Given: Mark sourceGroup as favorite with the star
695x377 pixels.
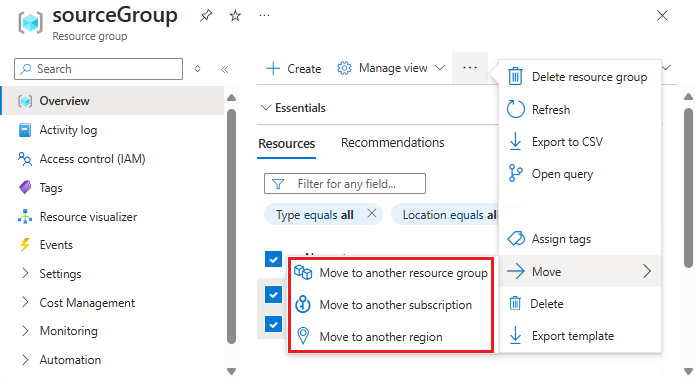Looking at the screenshot, I should (x=235, y=16).
